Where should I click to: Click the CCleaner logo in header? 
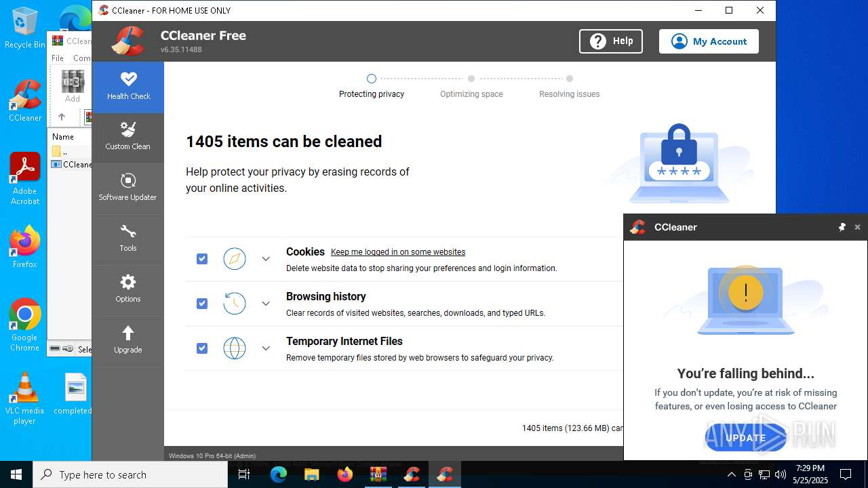click(128, 41)
